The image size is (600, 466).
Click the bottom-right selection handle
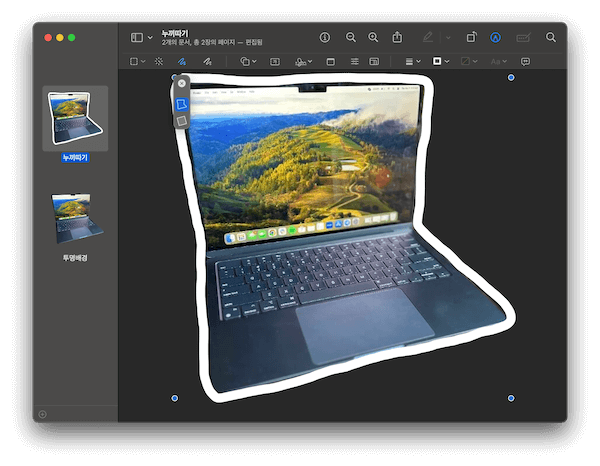click(x=511, y=398)
